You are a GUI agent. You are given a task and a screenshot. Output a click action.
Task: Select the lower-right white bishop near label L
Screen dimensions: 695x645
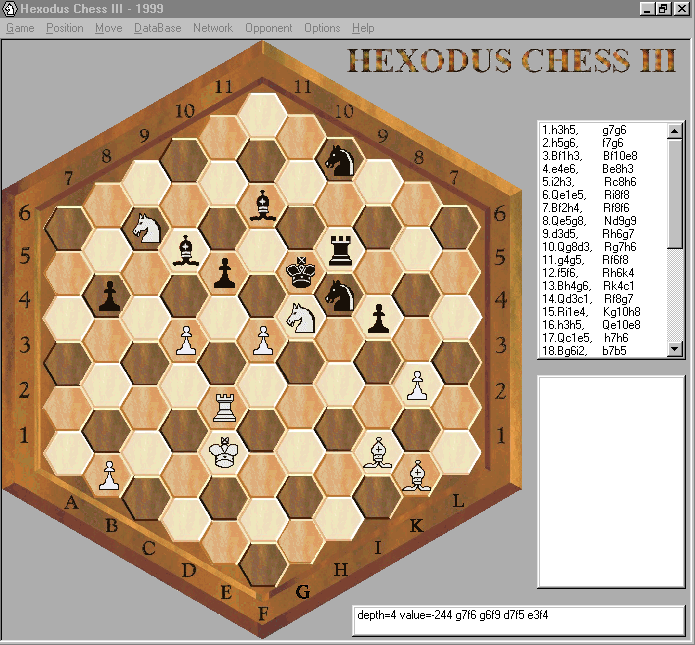417,476
